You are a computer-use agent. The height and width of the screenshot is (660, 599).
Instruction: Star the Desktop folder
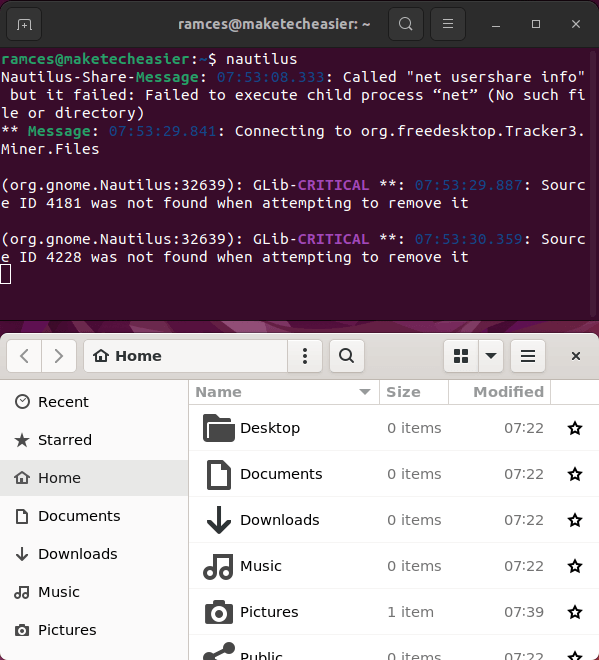point(575,428)
